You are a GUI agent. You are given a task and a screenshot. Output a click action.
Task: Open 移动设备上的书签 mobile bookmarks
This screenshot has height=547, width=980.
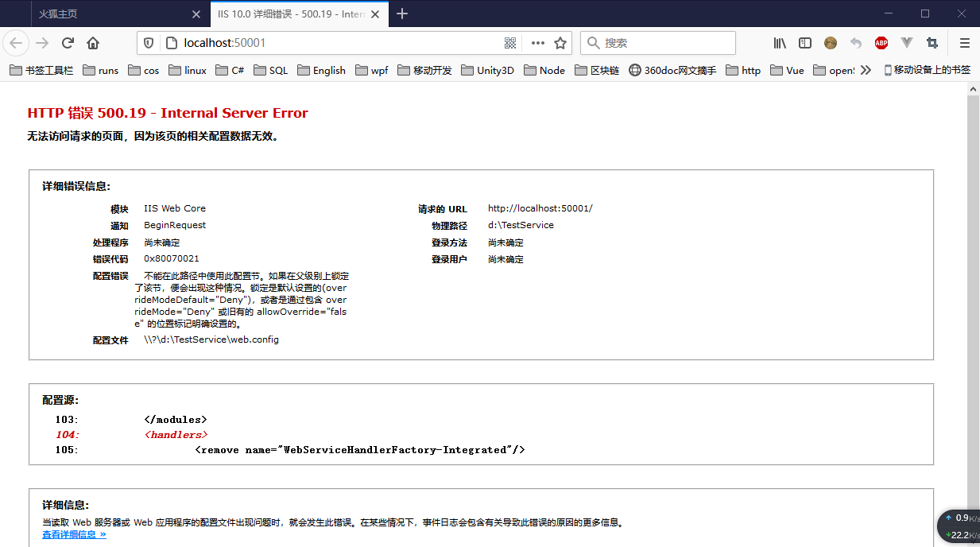click(928, 70)
